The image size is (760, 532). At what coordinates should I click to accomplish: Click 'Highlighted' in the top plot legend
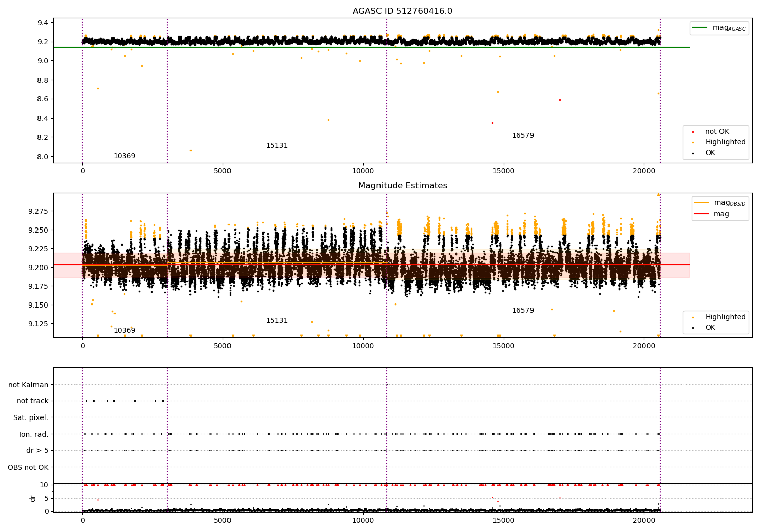click(726, 142)
